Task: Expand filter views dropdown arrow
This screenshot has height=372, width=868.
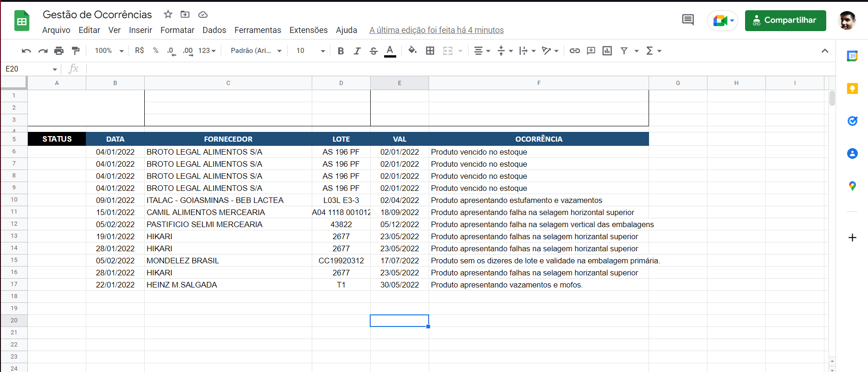Action: pos(637,51)
